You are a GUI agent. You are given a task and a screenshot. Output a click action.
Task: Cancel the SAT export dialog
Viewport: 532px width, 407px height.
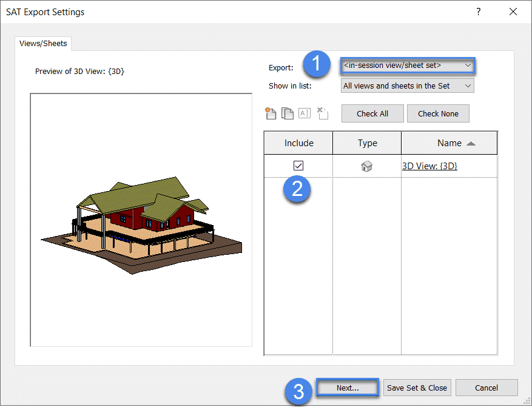[x=487, y=388]
